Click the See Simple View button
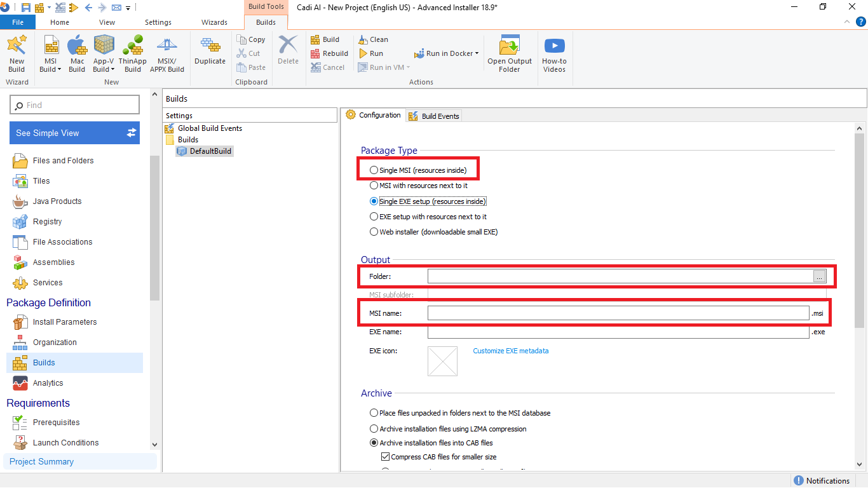This screenshot has height=488, width=868. (75, 133)
